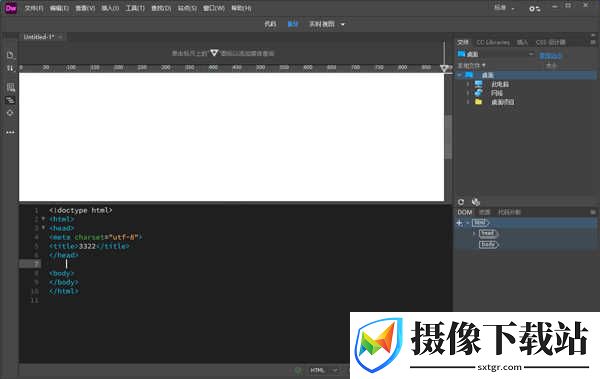Expand the 桌面项目 folder node

[468, 102]
